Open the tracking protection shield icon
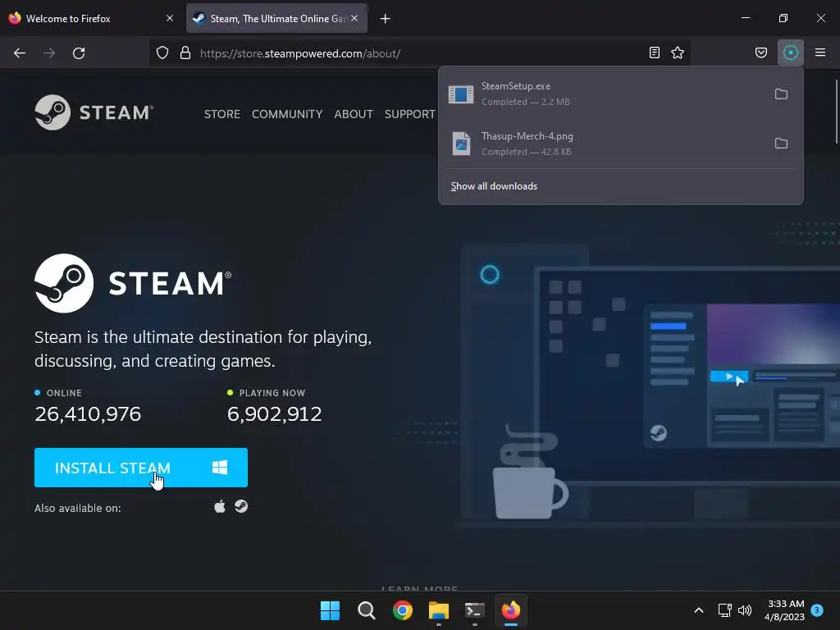The width and height of the screenshot is (840, 630). click(x=162, y=53)
